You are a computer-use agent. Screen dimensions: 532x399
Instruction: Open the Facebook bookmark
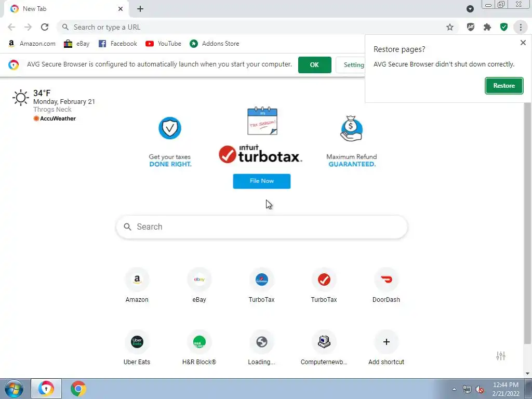(x=118, y=44)
